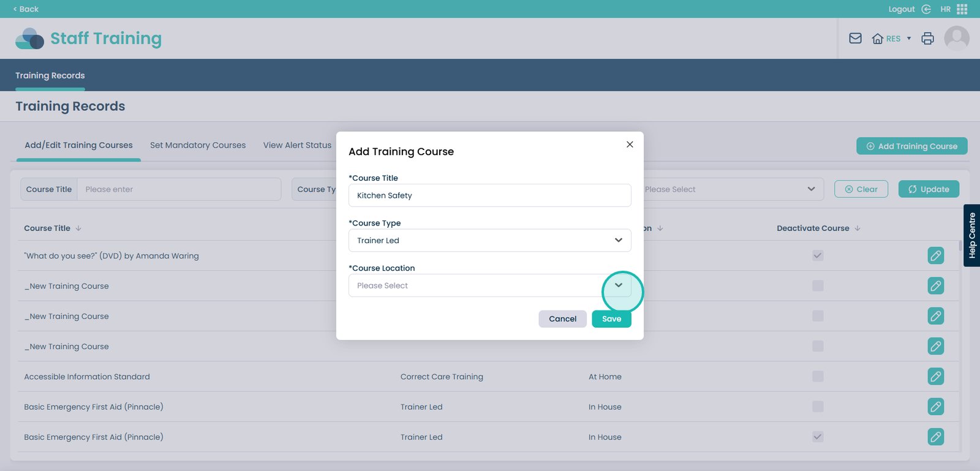Toggle deactivate for "What do you see?" course
The image size is (980, 471).
[818, 255]
